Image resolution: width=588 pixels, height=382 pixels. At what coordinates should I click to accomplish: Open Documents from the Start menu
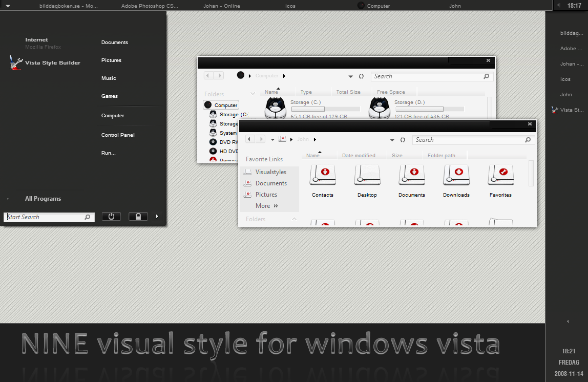point(114,43)
